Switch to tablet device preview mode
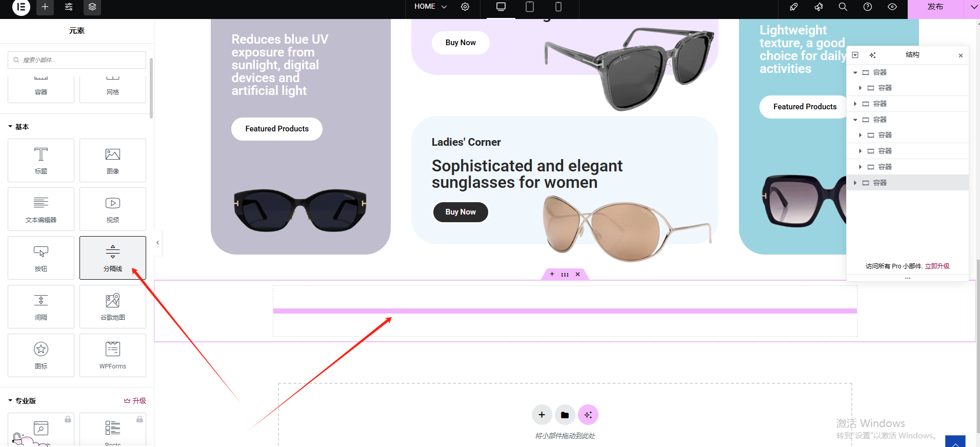The width and height of the screenshot is (980, 447). [x=530, y=7]
